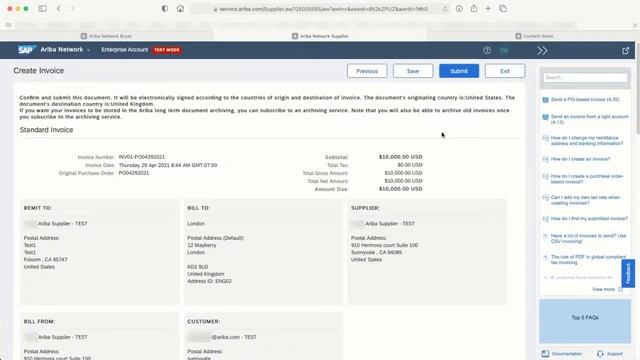This screenshot has width=640, height=360.
Task: Click icon beside Send an invoice from a light account
Action: [545, 117]
